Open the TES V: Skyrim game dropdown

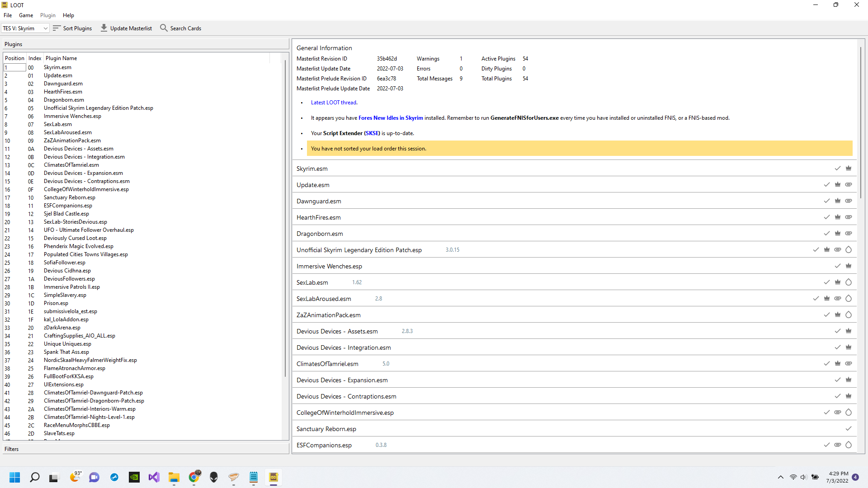tap(25, 28)
